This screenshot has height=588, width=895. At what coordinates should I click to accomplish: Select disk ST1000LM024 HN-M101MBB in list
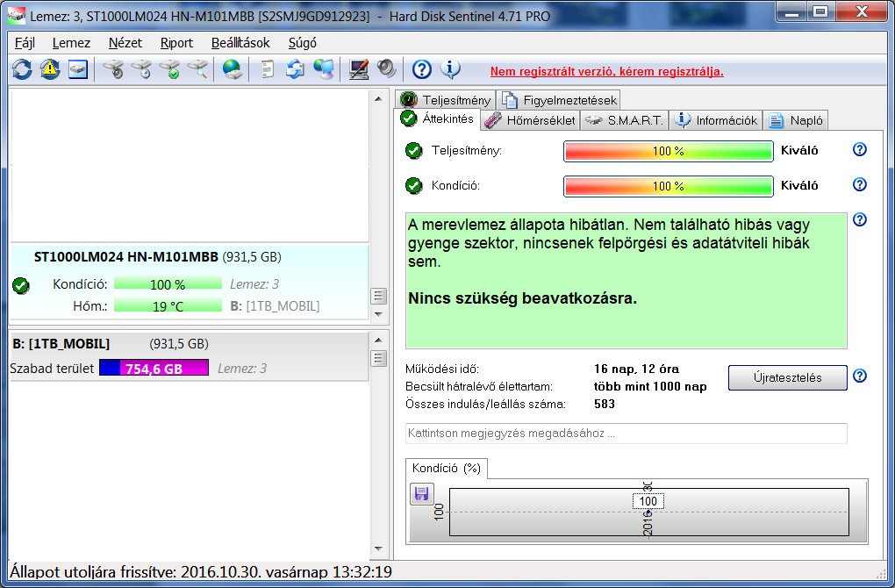[190, 282]
